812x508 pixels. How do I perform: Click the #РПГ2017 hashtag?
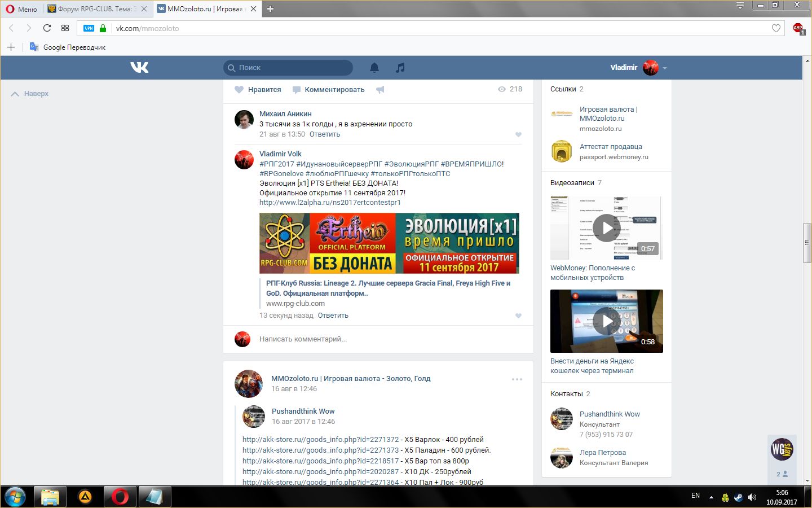[x=276, y=164]
